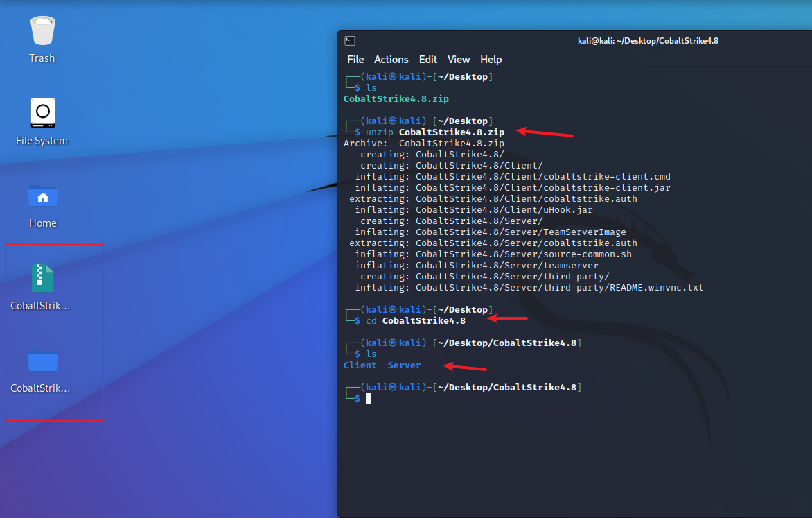Viewport: 812px width, 518px height.
Task: Open the Actions menu in terminal
Action: pyautogui.click(x=391, y=60)
